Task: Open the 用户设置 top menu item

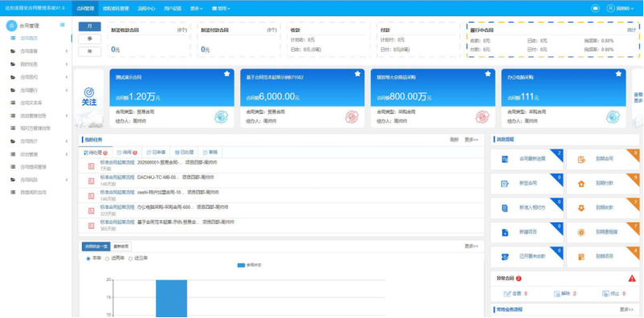Action: [173, 8]
